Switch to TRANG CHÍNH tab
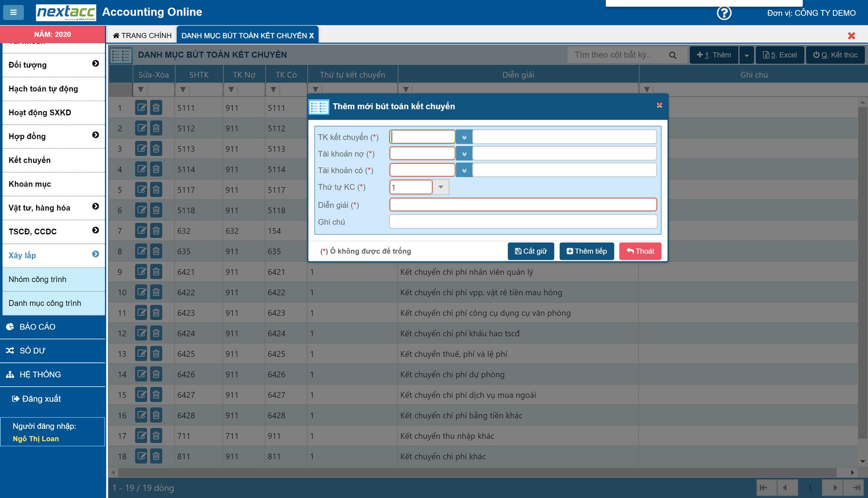The image size is (868, 498). click(x=142, y=36)
